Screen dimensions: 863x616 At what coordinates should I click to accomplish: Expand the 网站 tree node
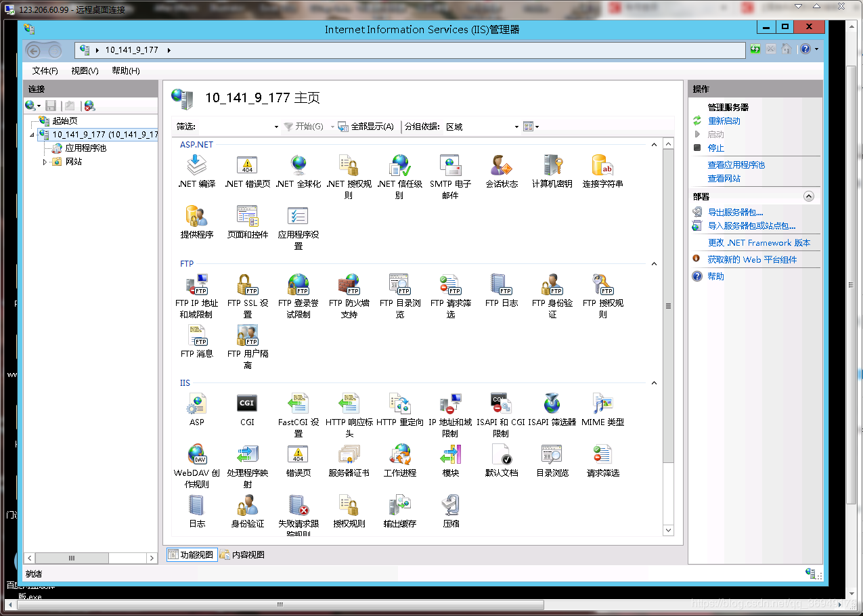pyautogui.click(x=45, y=162)
